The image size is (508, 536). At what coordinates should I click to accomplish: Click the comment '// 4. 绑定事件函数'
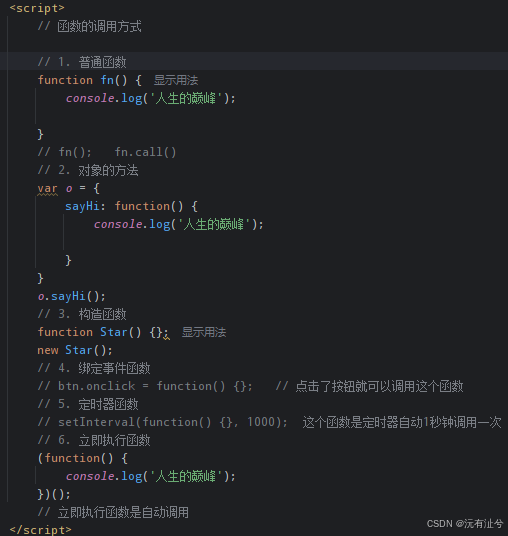click(x=94, y=368)
